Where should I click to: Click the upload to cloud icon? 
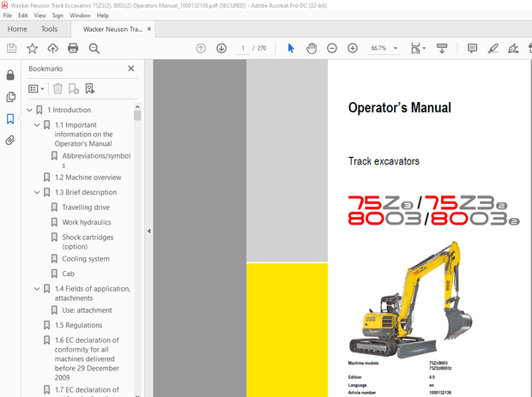pos(52,49)
